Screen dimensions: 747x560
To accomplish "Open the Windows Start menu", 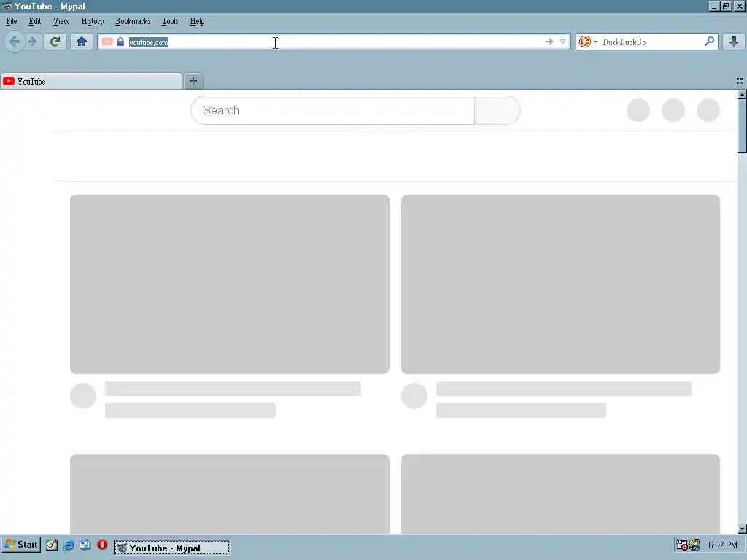I will coord(21,545).
